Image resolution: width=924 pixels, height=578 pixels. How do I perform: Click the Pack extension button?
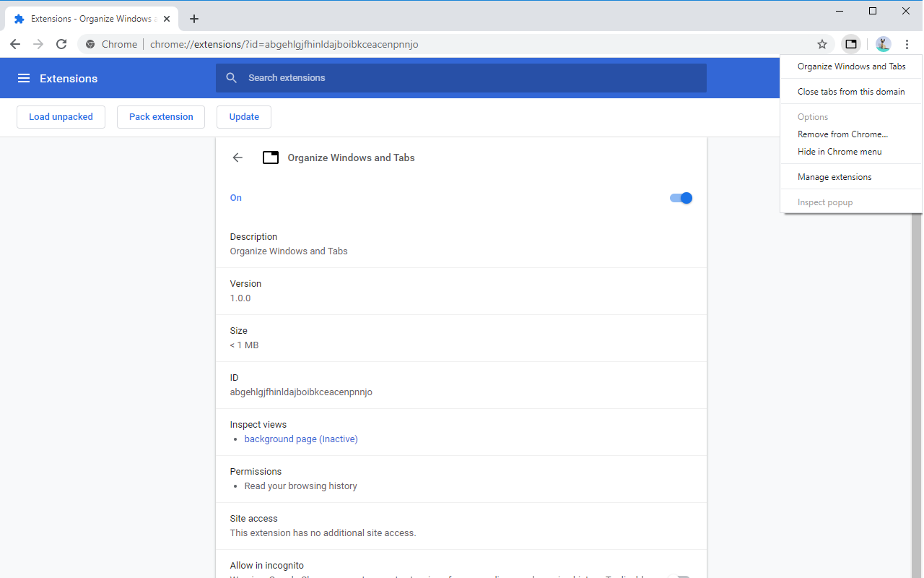click(161, 117)
